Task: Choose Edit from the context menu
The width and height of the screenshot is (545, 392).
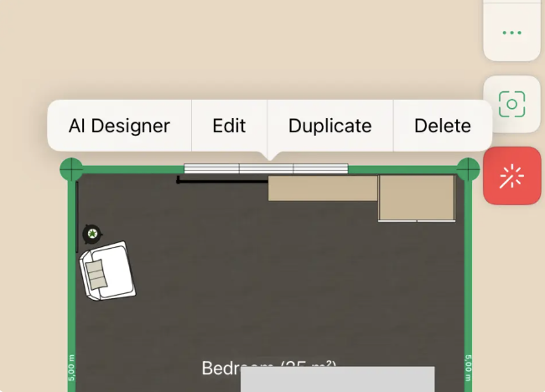Action: [x=229, y=126]
